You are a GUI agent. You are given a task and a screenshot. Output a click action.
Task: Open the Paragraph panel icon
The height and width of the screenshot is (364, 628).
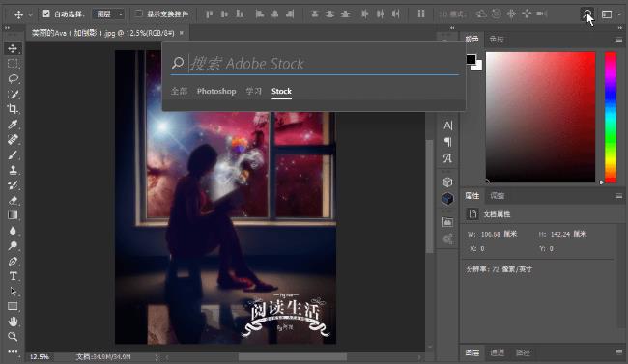click(447, 142)
